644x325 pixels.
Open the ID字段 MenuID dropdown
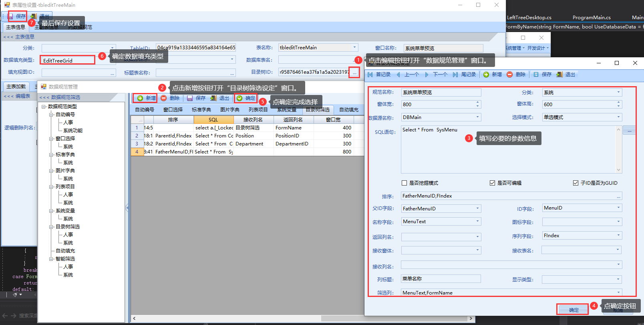[x=618, y=208]
